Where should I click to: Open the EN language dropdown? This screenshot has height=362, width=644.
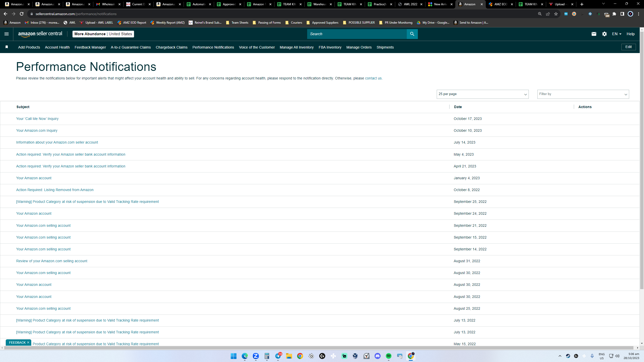click(x=617, y=34)
